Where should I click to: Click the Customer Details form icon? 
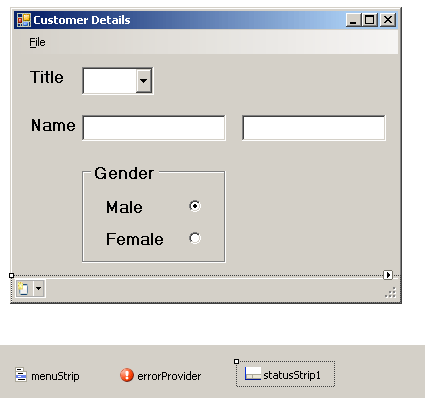(x=24, y=20)
